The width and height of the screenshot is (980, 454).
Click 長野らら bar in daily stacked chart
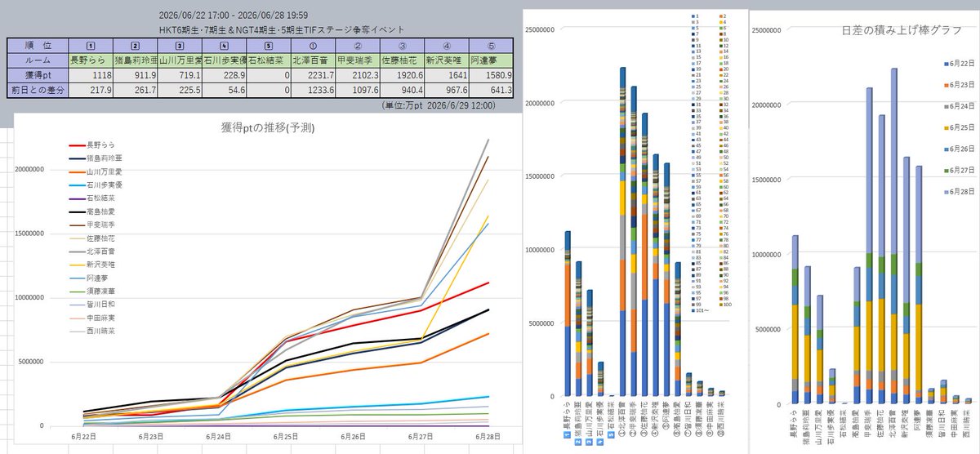795,321
